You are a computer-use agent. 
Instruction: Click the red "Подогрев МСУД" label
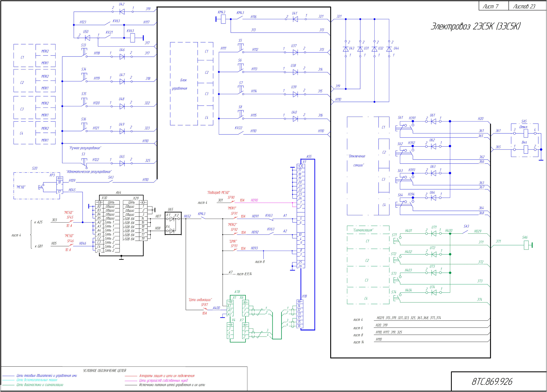pyautogui.click(x=219, y=192)
